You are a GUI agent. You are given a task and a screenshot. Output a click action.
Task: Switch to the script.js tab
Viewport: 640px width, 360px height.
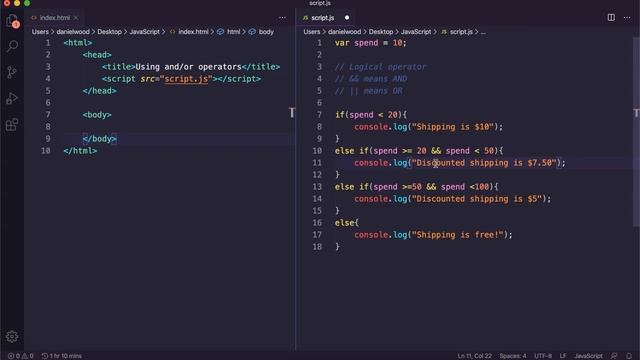click(322, 18)
